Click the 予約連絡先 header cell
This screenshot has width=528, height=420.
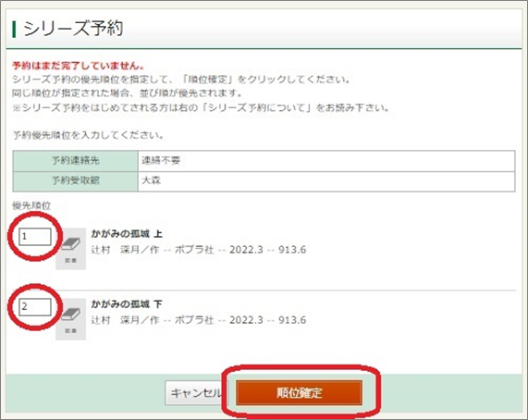(76, 161)
